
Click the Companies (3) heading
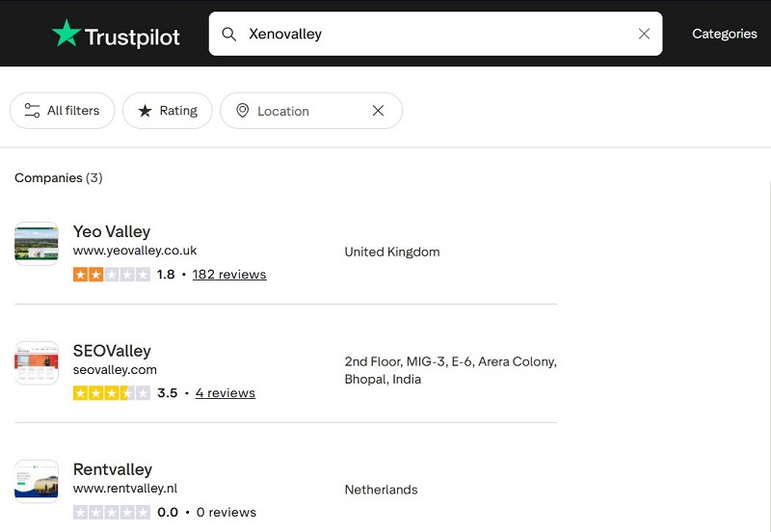(x=59, y=178)
